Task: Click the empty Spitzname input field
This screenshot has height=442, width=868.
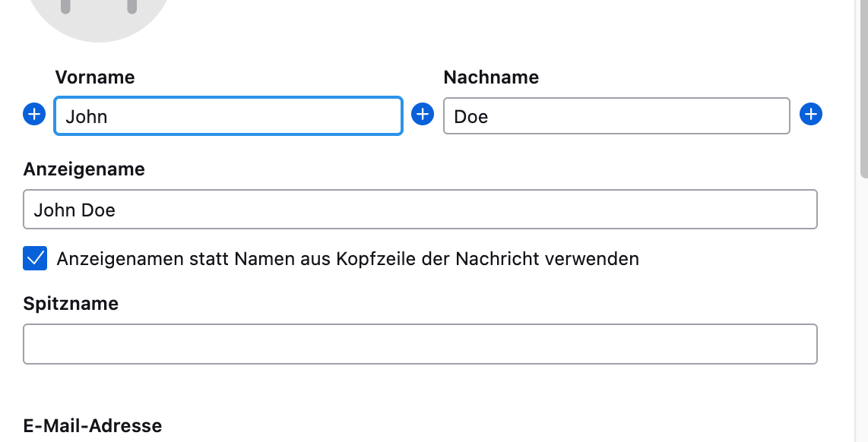Action: click(x=420, y=344)
